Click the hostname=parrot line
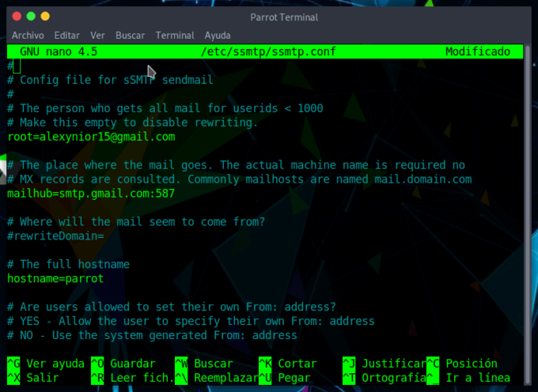Screen dimensions: 538x392 (55, 278)
